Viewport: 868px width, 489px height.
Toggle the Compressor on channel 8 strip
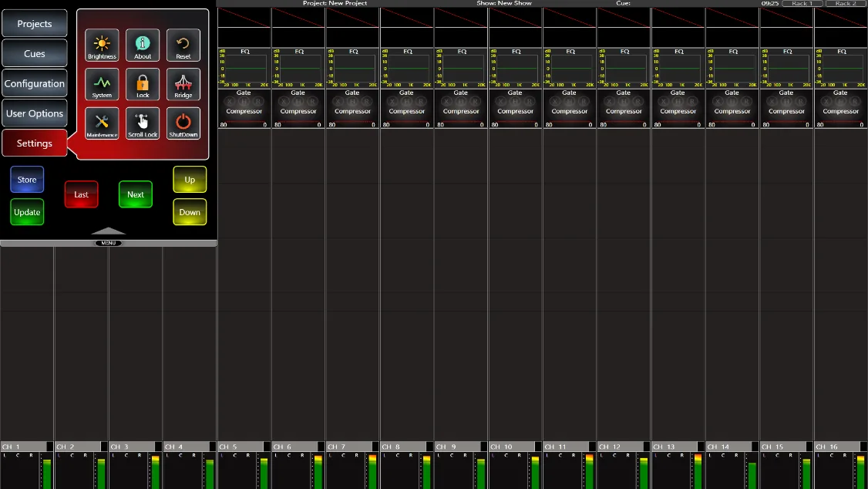click(407, 111)
